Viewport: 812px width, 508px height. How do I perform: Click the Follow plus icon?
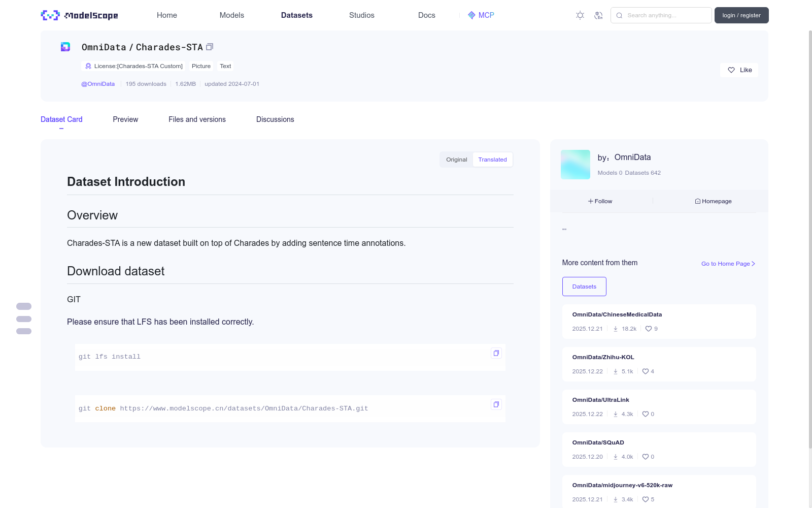[591, 201]
